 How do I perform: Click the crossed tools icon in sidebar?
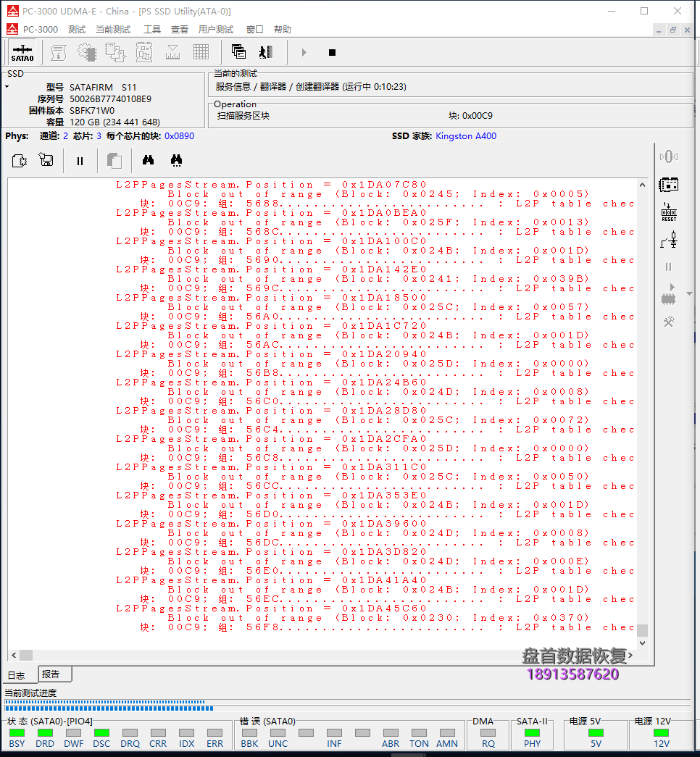coord(669,322)
